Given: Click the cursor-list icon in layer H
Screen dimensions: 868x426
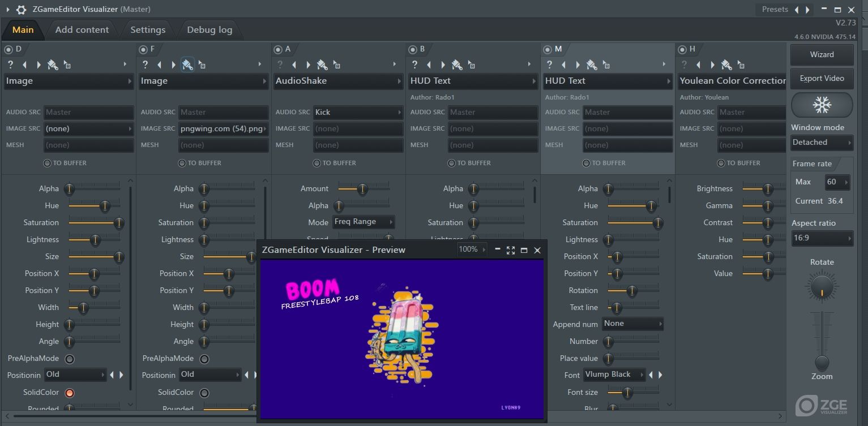Looking at the screenshot, I should (x=741, y=64).
